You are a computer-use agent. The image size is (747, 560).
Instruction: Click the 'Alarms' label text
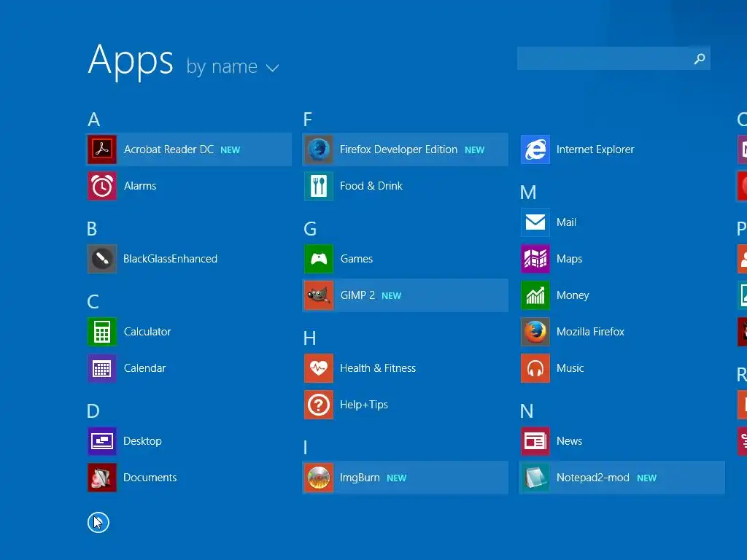click(140, 186)
